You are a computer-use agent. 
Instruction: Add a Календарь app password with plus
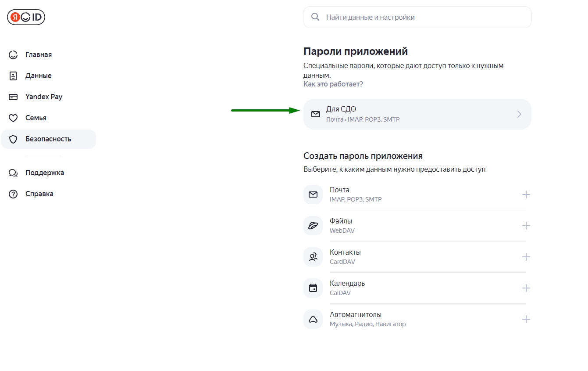point(526,288)
